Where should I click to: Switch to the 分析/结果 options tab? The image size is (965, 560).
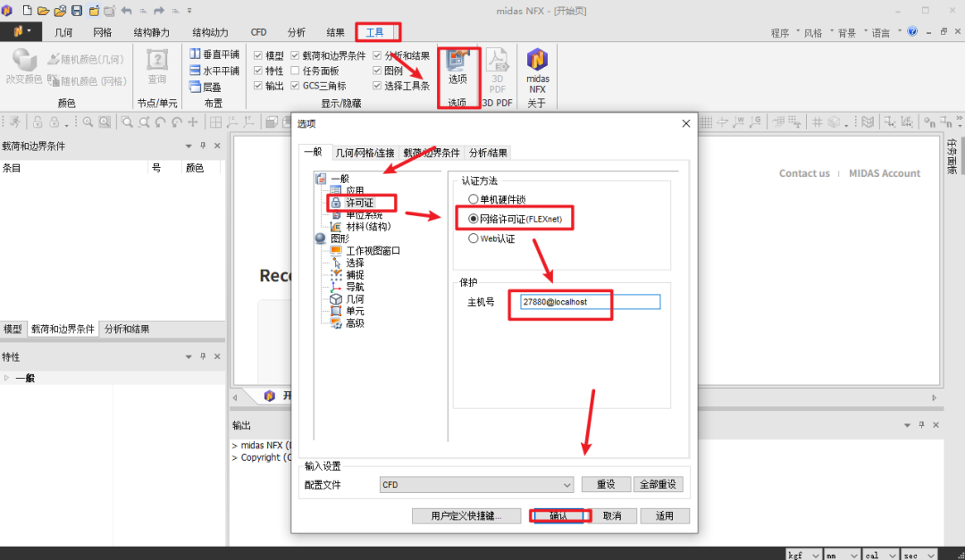click(x=488, y=153)
